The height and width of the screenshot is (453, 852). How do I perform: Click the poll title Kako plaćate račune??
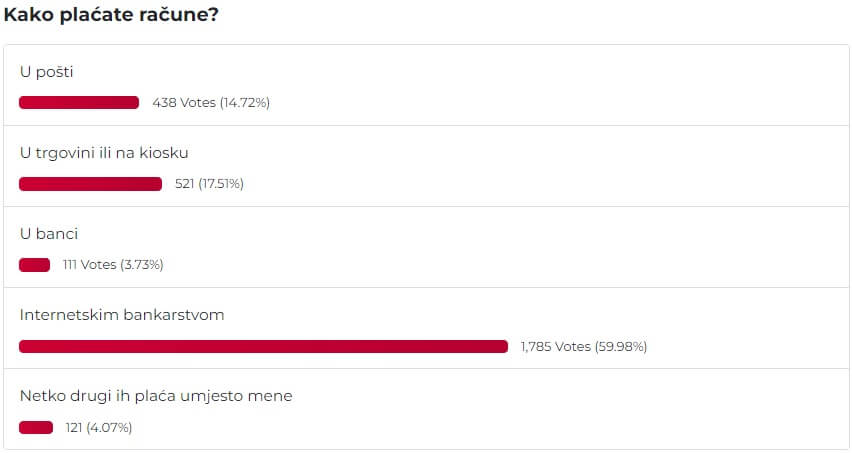coord(111,15)
